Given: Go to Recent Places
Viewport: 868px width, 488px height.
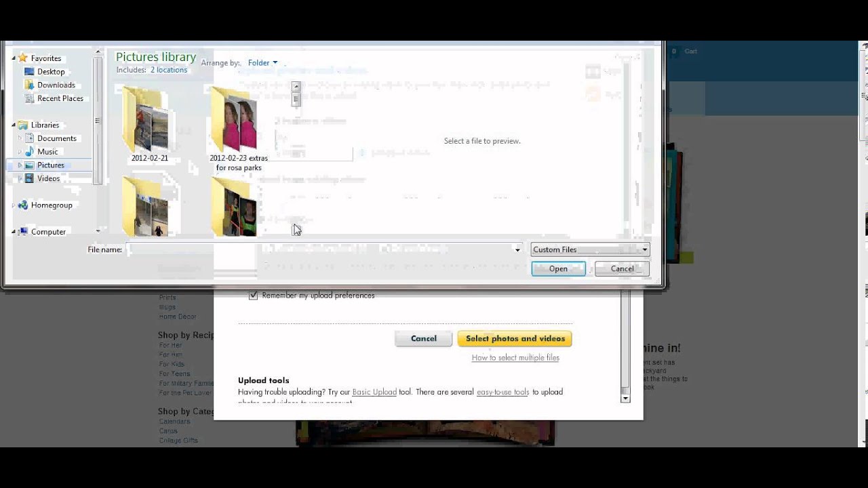Looking at the screenshot, I should [x=60, y=99].
